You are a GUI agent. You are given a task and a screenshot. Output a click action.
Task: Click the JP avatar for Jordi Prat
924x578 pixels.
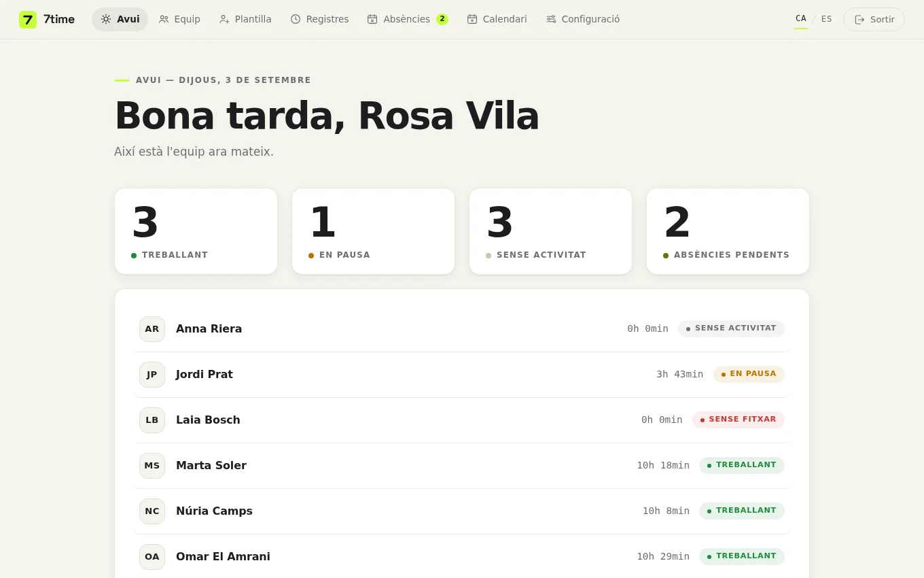tap(152, 375)
